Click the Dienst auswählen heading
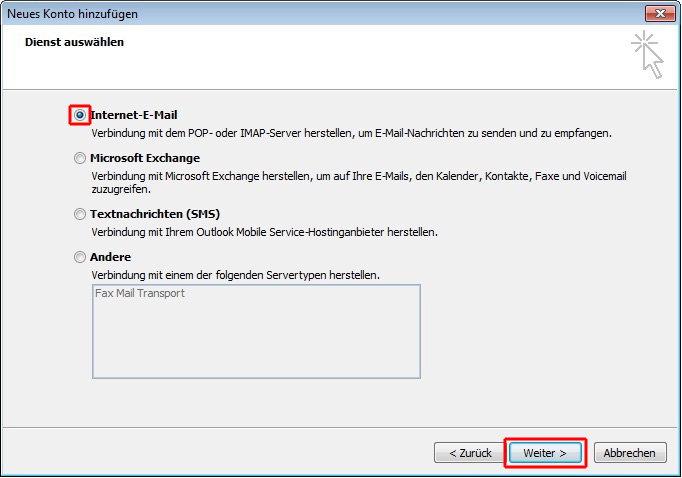Image resolution: width=682 pixels, height=478 pixels. (74, 42)
